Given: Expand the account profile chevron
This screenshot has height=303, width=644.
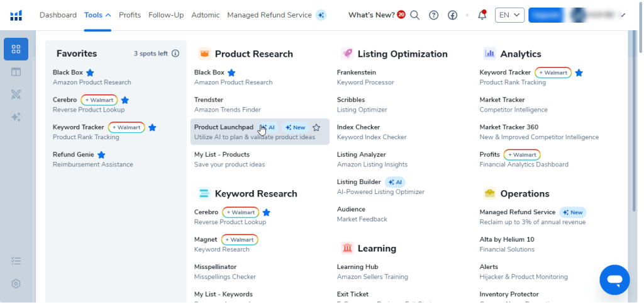Looking at the screenshot, I should coord(623,15).
